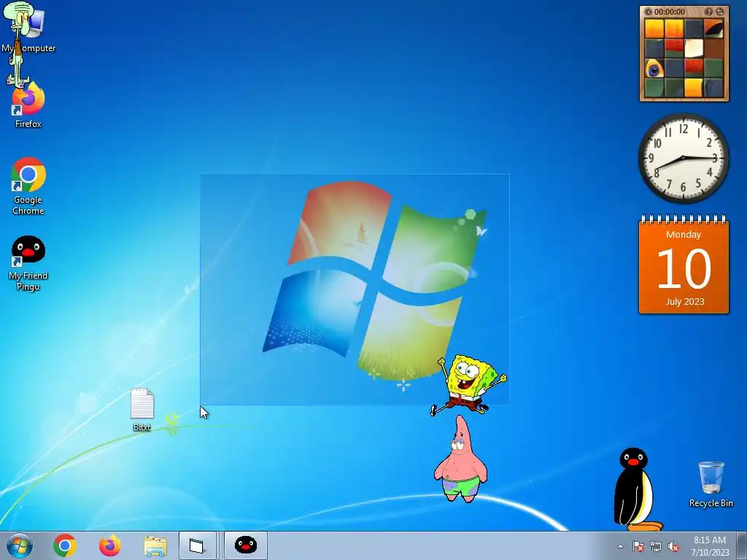Open Windows Explorer from the taskbar
Screen dimensions: 747x560
155,546
